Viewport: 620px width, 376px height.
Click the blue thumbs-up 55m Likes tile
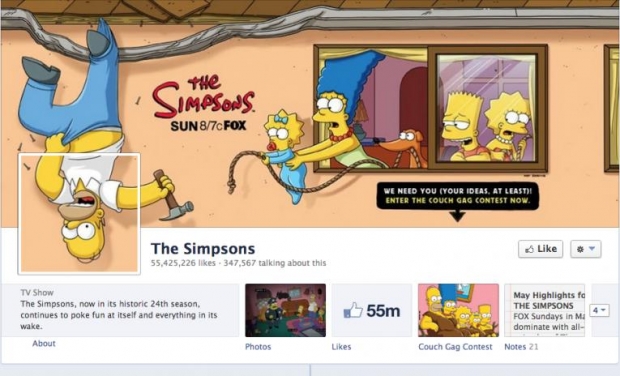[371, 310]
